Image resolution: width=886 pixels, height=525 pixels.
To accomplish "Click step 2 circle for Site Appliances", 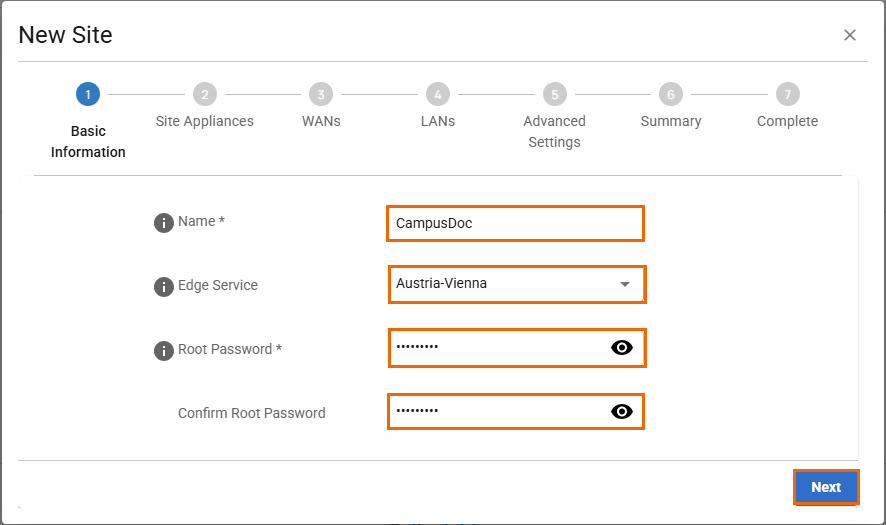I will [x=204, y=95].
